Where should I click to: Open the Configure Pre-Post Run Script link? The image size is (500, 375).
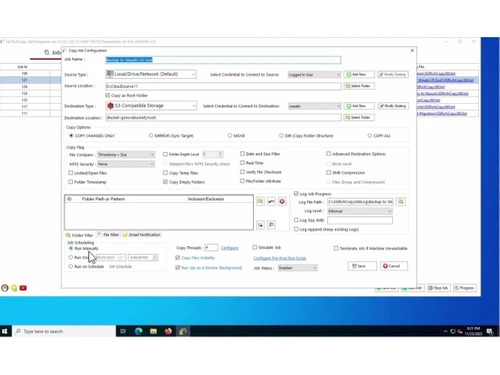(280, 258)
